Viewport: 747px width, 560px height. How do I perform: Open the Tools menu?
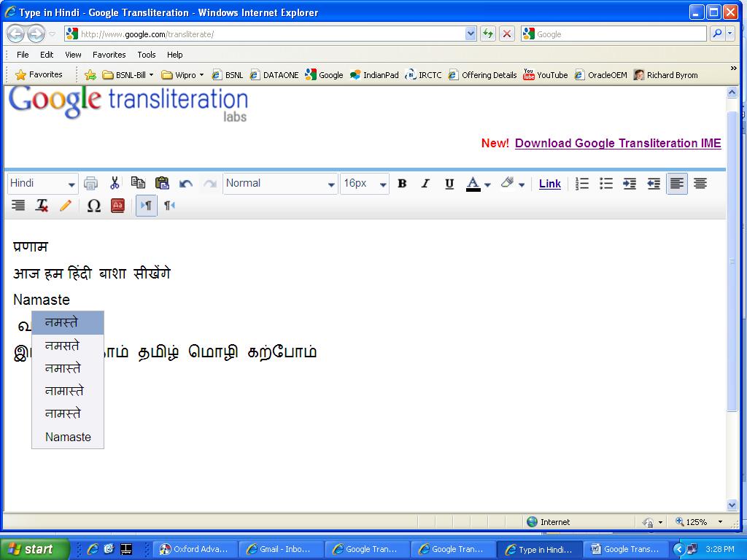tap(146, 54)
